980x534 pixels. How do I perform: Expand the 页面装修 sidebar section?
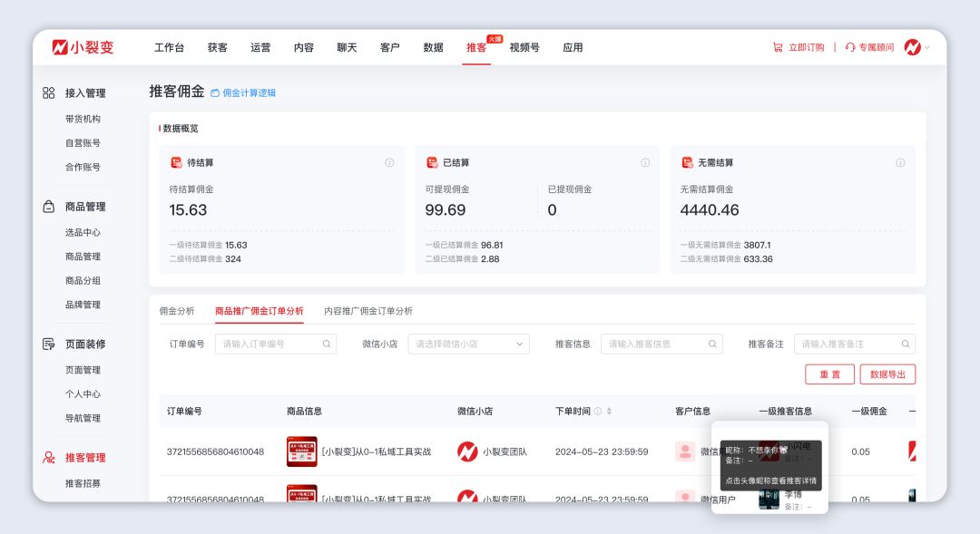click(81, 344)
